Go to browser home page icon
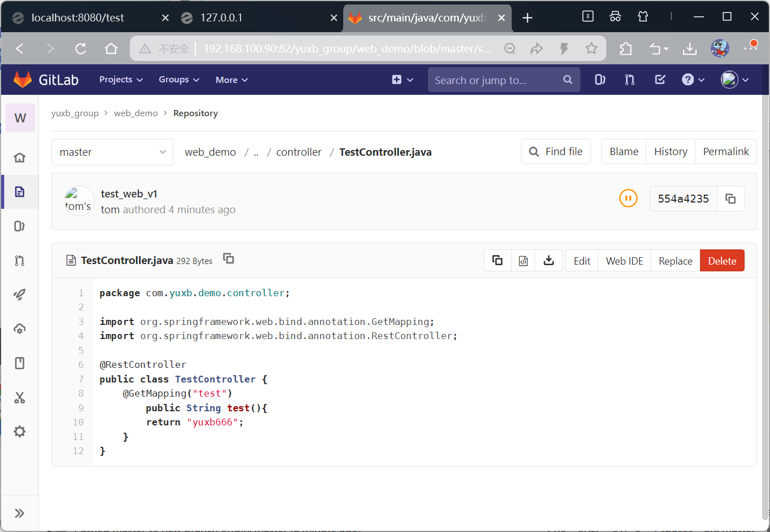The image size is (770, 532). pyautogui.click(x=111, y=49)
